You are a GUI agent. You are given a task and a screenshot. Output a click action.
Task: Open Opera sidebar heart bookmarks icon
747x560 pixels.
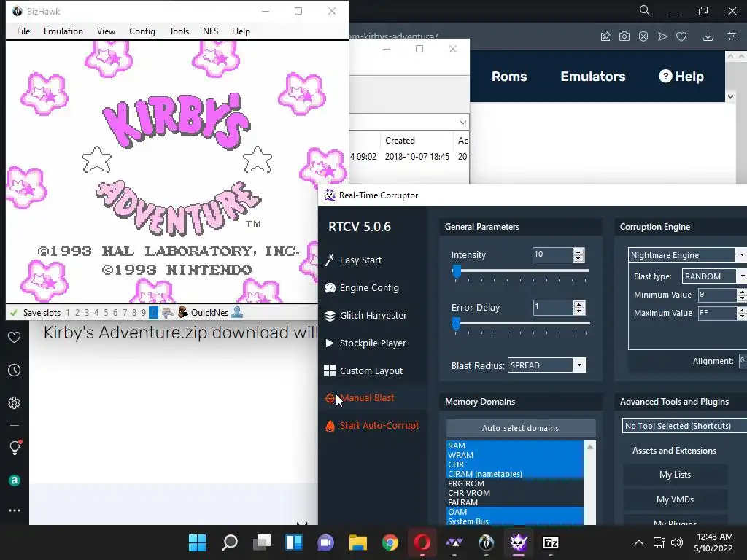15,337
